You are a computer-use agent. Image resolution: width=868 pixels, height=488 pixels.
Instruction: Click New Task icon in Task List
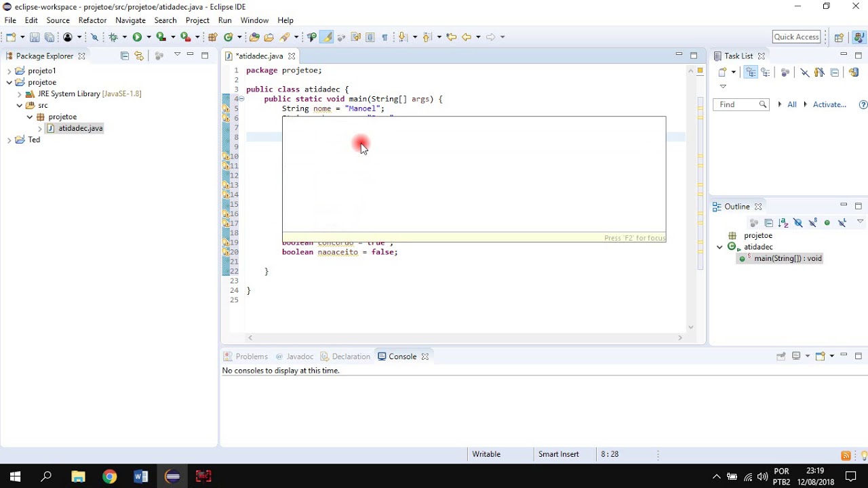click(723, 72)
